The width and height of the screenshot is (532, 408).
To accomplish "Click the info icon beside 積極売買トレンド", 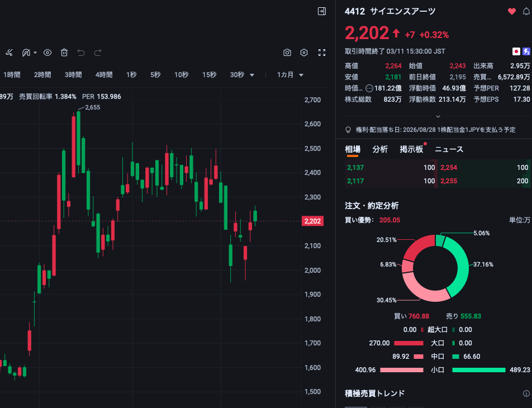I will 526,393.
